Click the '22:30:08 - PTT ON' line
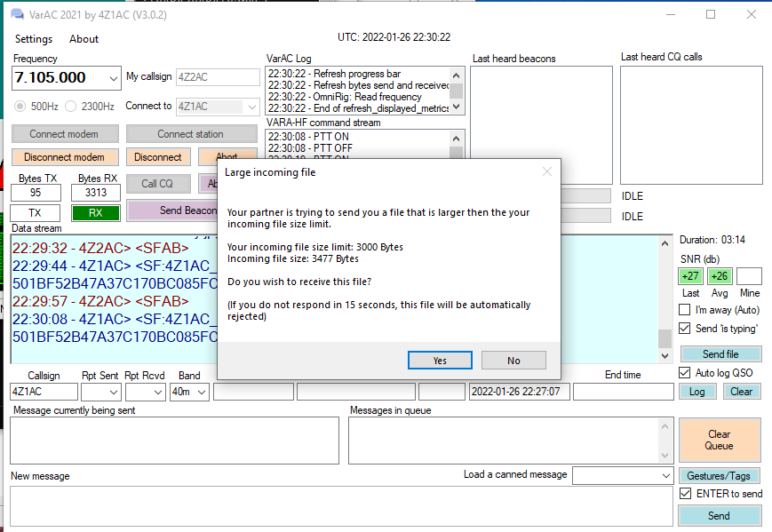This screenshot has width=772, height=532. point(308,137)
